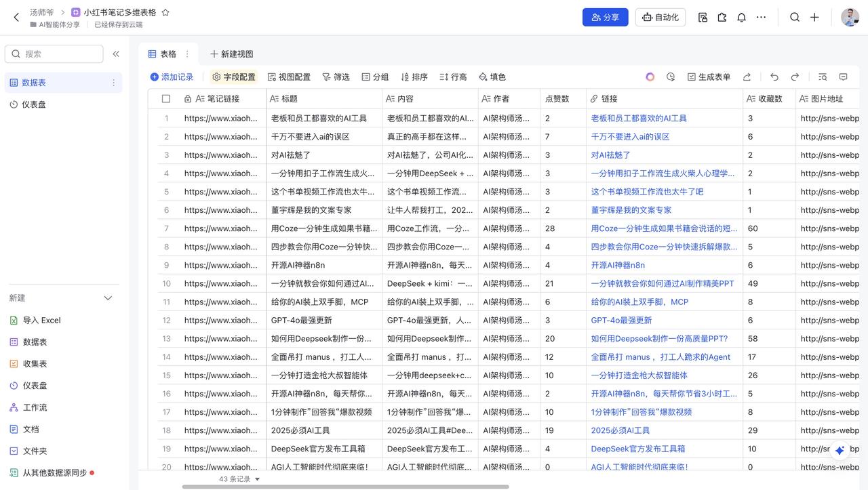Click the header search magnifier icon
868x490 pixels.
coord(795,18)
